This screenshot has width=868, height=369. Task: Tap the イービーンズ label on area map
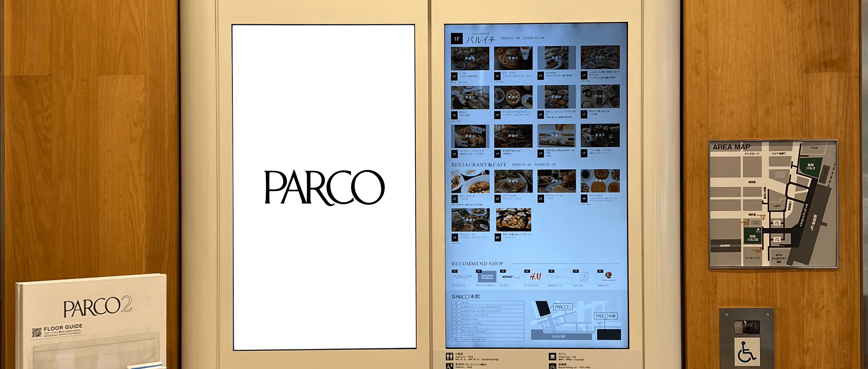[x=752, y=258]
